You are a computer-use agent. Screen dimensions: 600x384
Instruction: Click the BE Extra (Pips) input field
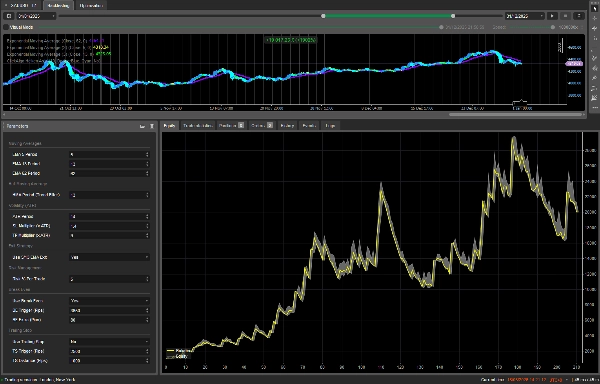pyautogui.click(x=109, y=320)
